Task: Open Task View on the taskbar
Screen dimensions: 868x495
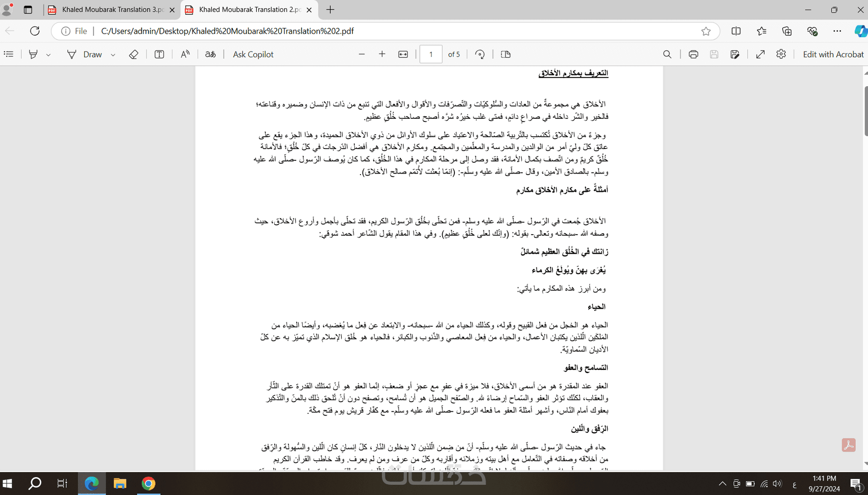Action: click(x=62, y=483)
